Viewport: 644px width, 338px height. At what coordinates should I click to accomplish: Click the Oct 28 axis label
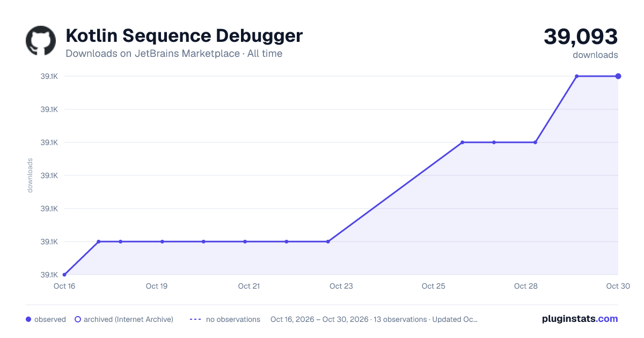[526, 286]
